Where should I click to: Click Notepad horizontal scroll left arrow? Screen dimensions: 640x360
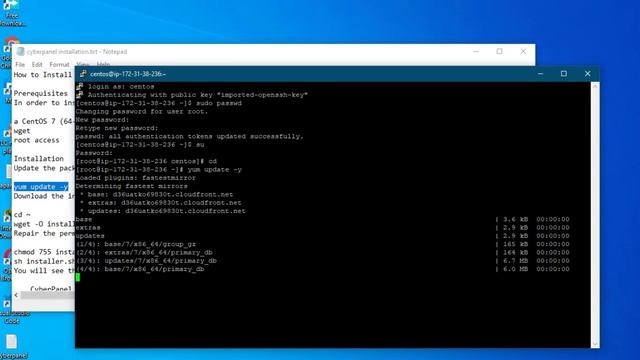coord(16,295)
